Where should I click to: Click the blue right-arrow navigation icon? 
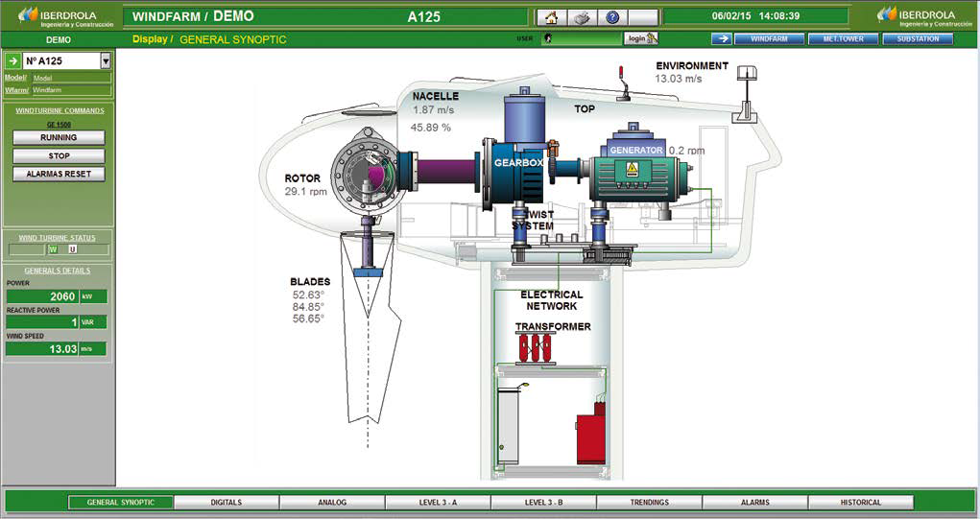pyautogui.click(x=722, y=38)
